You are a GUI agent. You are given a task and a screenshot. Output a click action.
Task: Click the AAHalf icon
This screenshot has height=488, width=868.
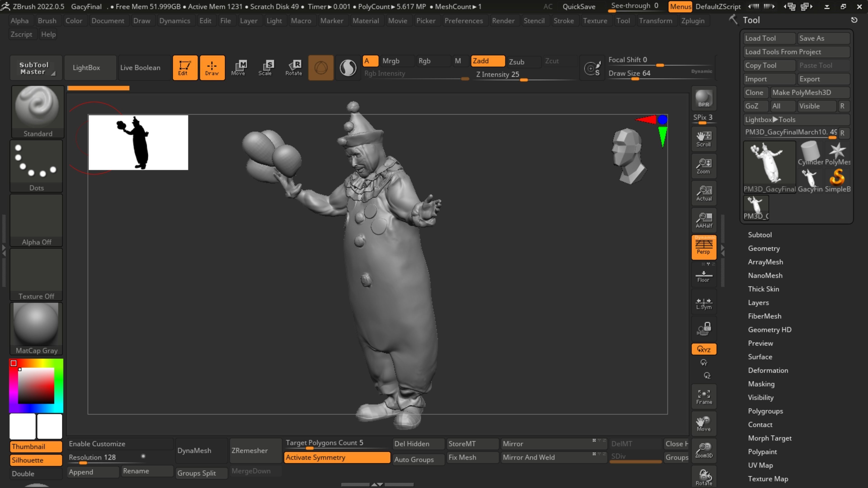(x=704, y=220)
